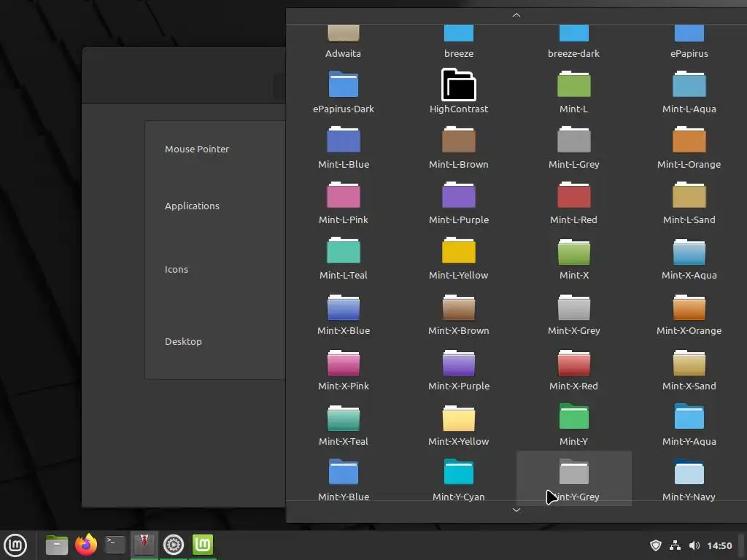Pick the Mint-Y icon theme

click(573, 424)
